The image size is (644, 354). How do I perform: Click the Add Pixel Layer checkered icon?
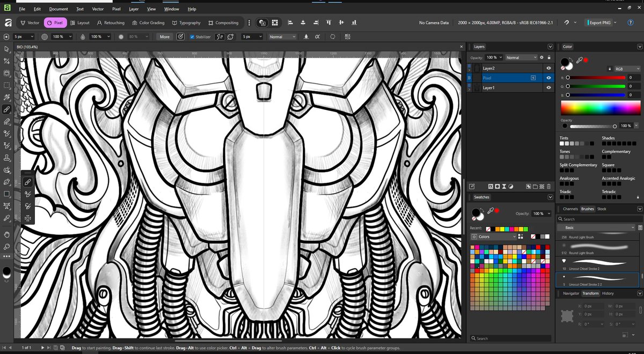coord(542,187)
